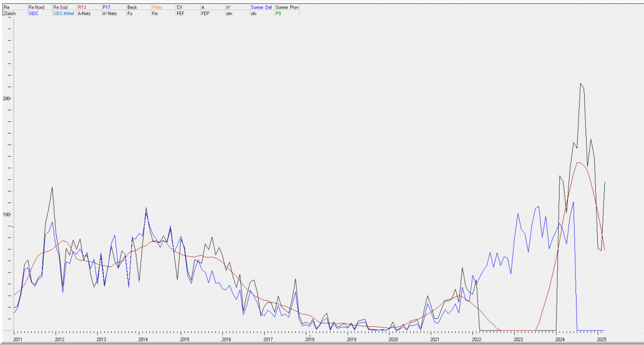
Task: Click the orange Pettis legend cell
Action: [x=157, y=8]
